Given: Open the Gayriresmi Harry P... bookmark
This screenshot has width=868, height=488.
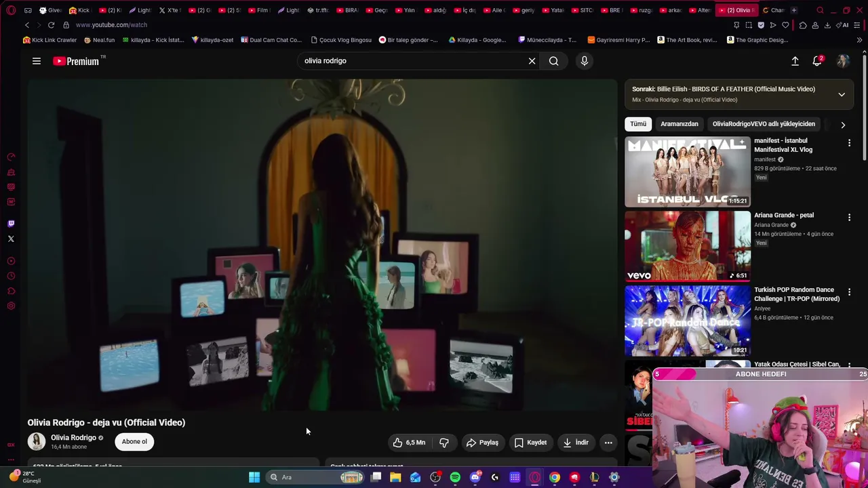Looking at the screenshot, I should pyautogui.click(x=618, y=40).
